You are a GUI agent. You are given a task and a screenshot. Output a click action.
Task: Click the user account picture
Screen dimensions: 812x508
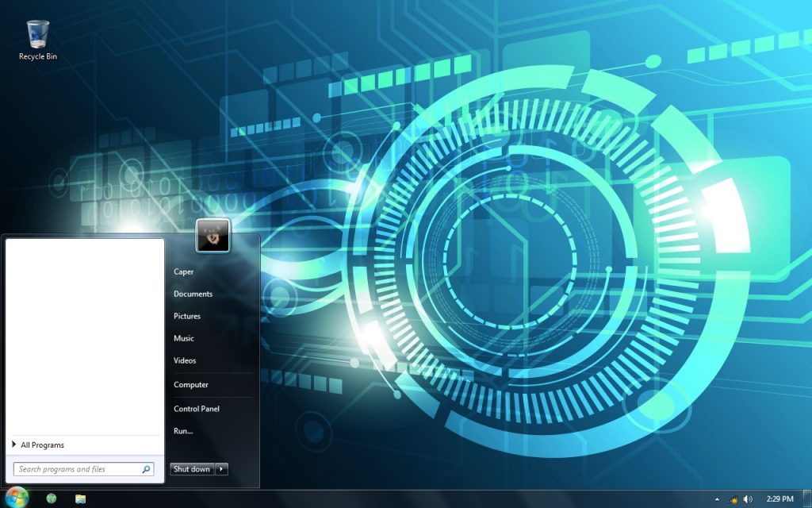pyautogui.click(x=213, y=236)
